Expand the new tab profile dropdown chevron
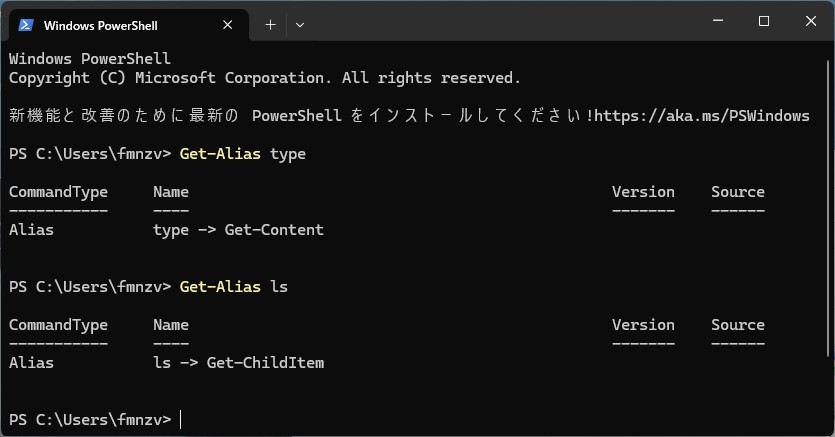 coord(300,25)
